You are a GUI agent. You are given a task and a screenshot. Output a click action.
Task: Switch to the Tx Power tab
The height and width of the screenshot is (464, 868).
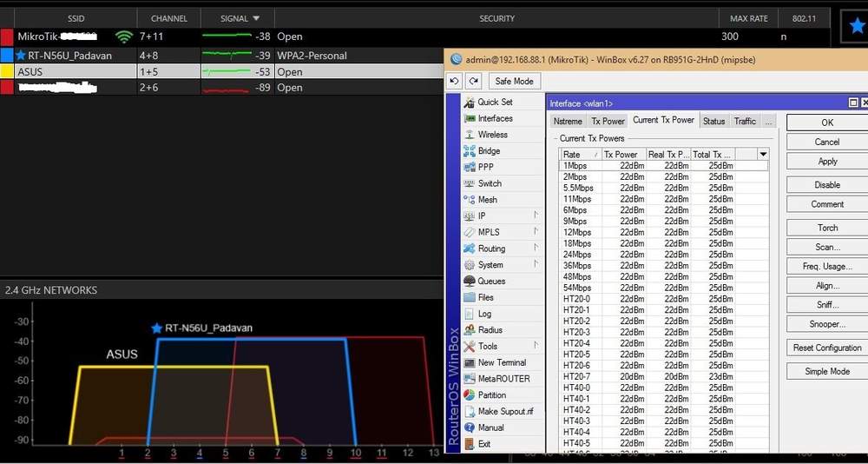[608, 121]
